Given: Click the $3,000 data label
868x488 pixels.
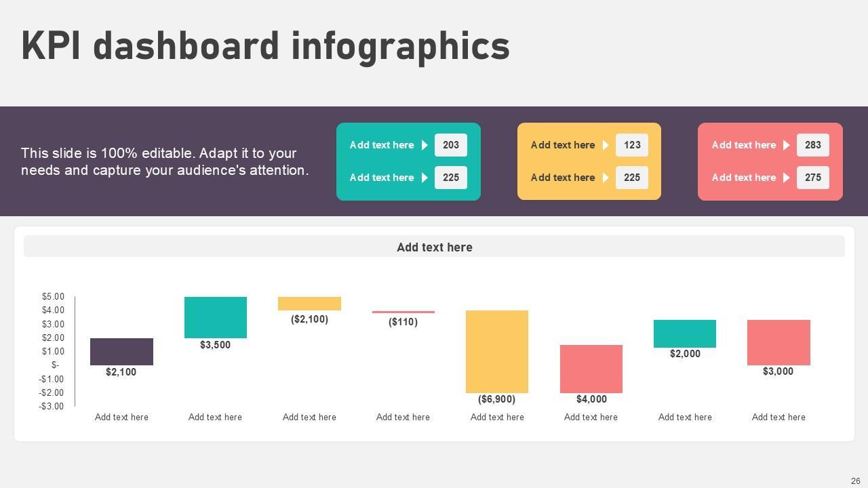Looking at the screenshot, I should 778,371.
